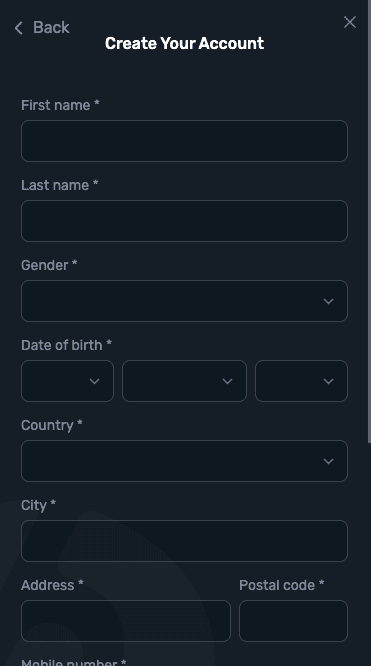The width and height of the screenshot is (371, 666).
Task: Focus the Postal code field
Action: tap(293, 621)
